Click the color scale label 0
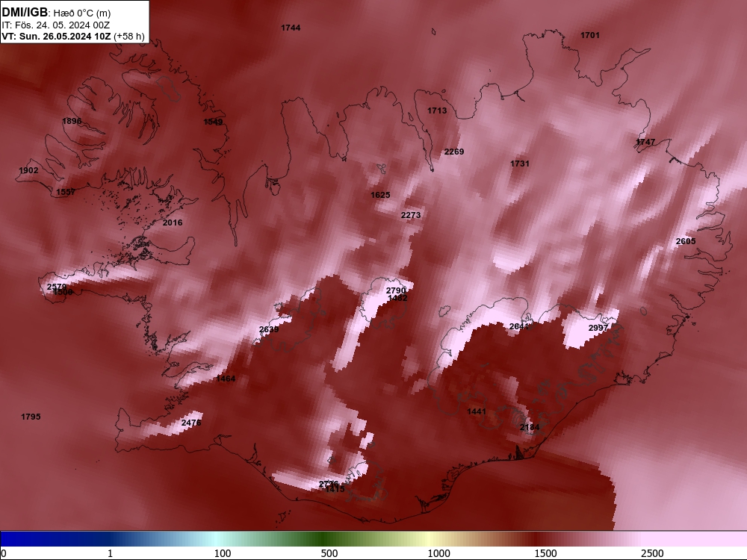Screen dimensions: 747x560 click(x=4, y=553)
